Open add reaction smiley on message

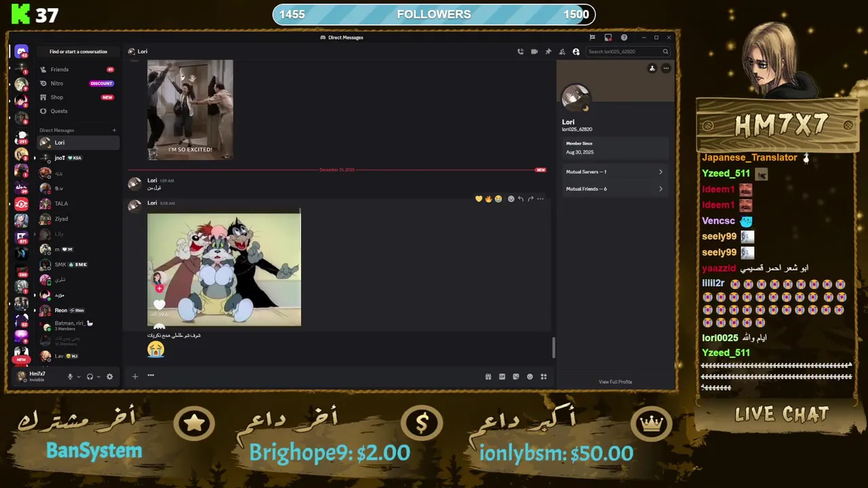pyautogui.click(x=511, y=199)
